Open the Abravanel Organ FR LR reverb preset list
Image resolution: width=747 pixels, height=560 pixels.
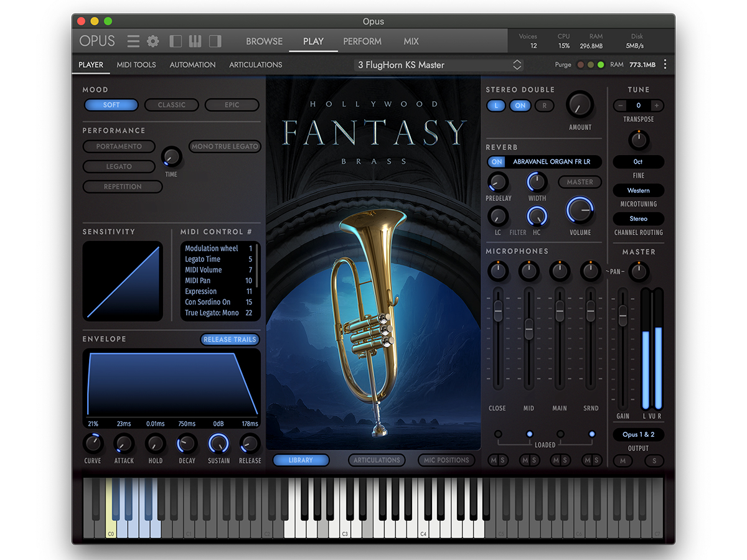point(552,162)
